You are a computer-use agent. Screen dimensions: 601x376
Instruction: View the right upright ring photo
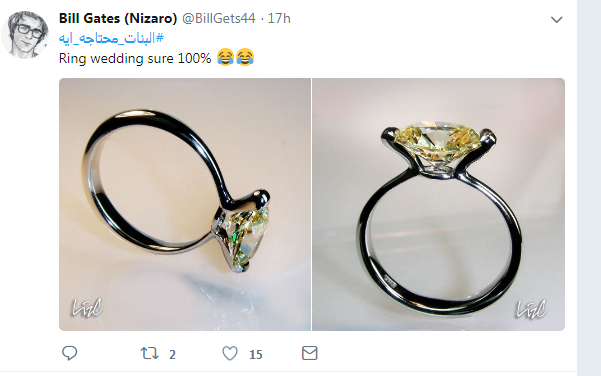[438, 204]
